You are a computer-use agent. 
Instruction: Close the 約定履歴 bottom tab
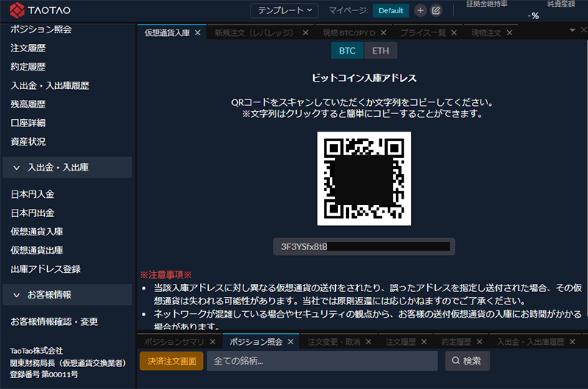click(x=480, y=342)
